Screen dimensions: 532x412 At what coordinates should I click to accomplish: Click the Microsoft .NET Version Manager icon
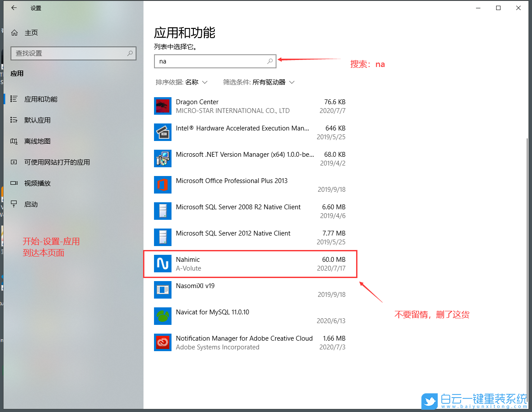tap(162, 158)
